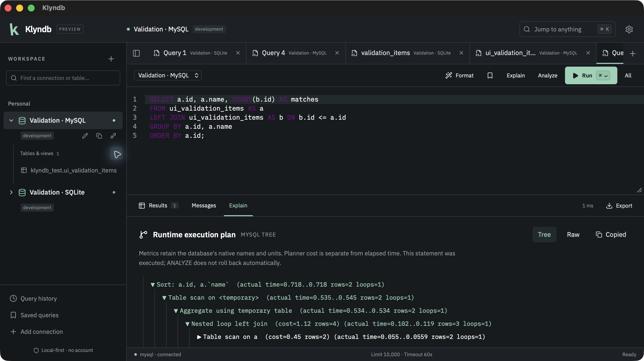This screenshot has width=644, height=361.
Task: Open Query history
Action: click(33, 299)
